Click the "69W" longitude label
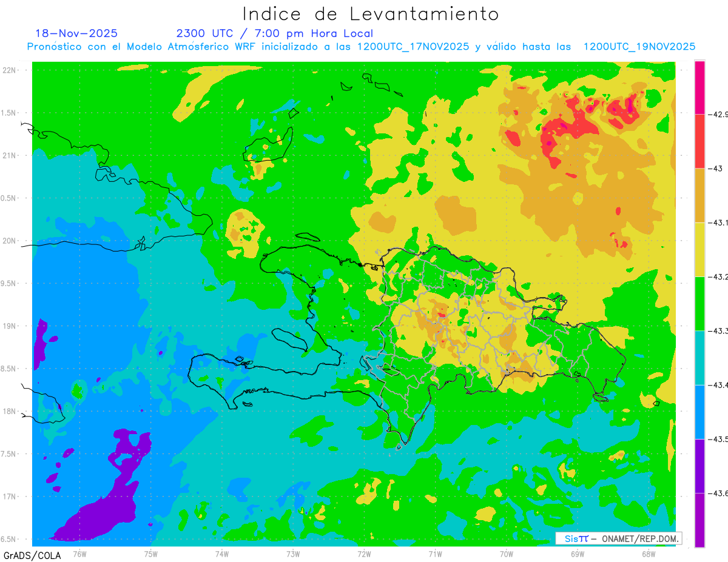Viewport: 728px width, 562px height. 578,554
